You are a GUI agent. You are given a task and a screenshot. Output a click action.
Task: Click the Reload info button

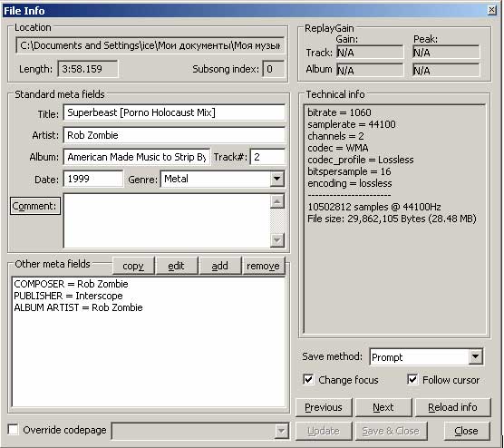tap(452, 407)
